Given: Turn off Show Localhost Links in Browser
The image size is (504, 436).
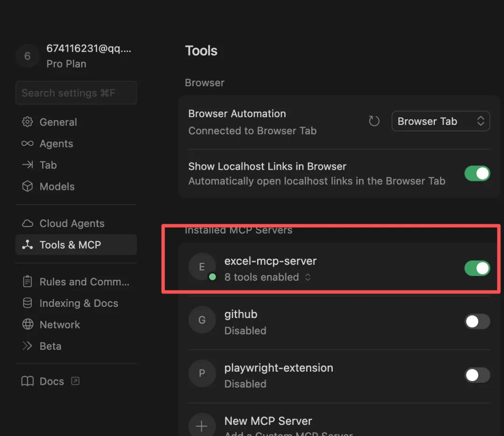Looking at the screenshot, I should pyautogui.click(x=477, y=173).
